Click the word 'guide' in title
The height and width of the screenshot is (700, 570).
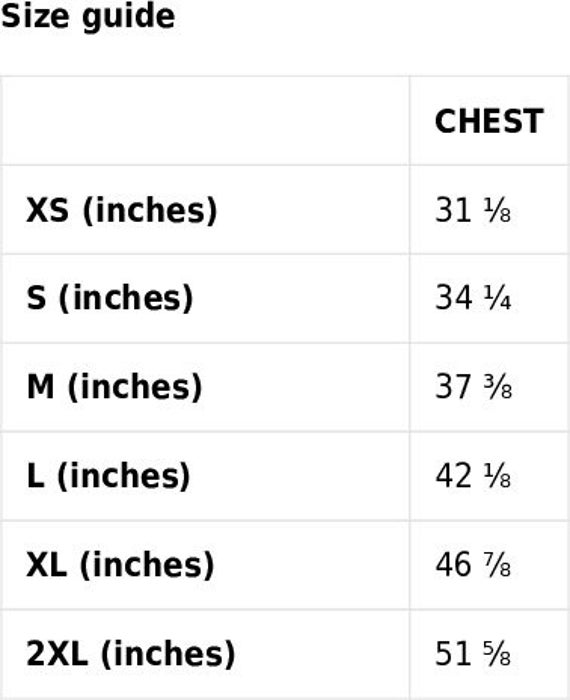point(129,18)
